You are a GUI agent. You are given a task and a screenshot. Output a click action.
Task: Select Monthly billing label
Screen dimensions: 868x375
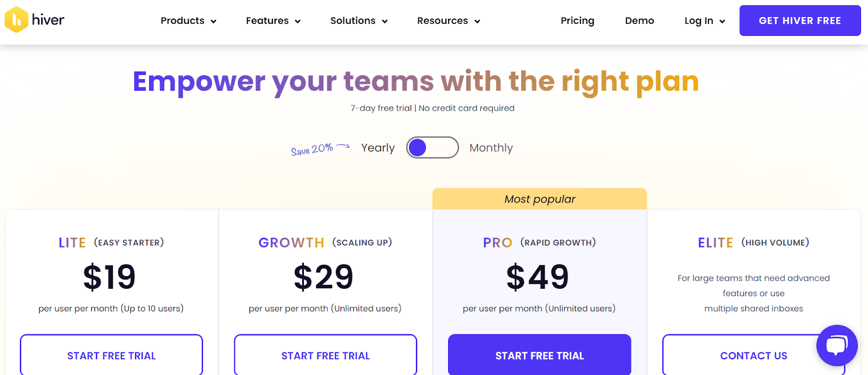491,148
